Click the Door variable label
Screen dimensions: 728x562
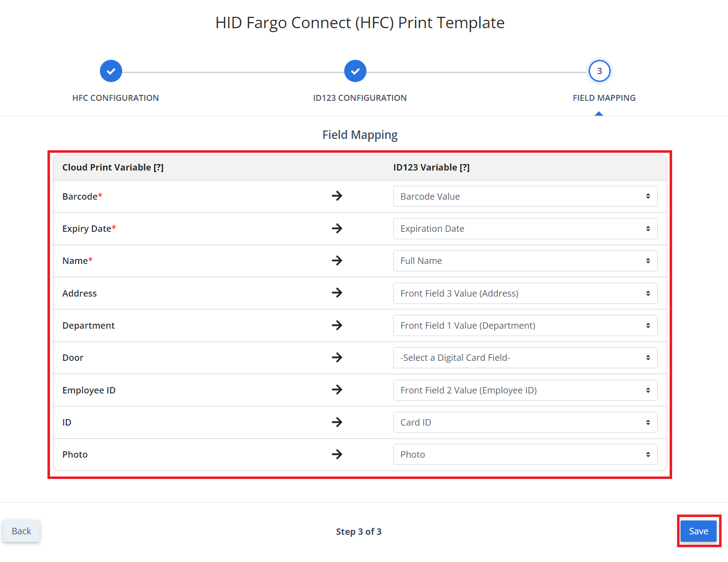73,357
